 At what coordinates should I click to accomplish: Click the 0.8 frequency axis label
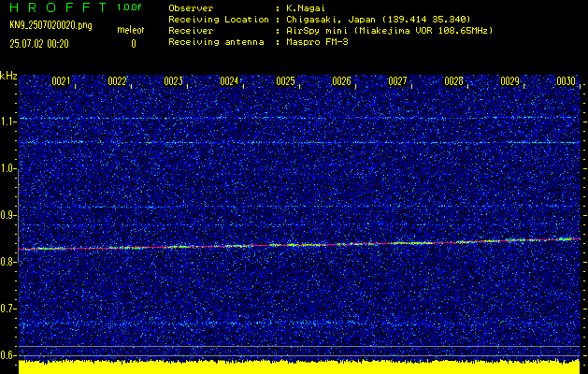pyautogui.click(x=7, y=262)
